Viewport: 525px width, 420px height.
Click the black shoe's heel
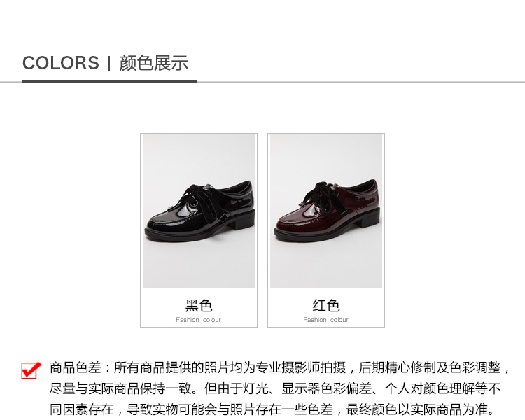241,222
